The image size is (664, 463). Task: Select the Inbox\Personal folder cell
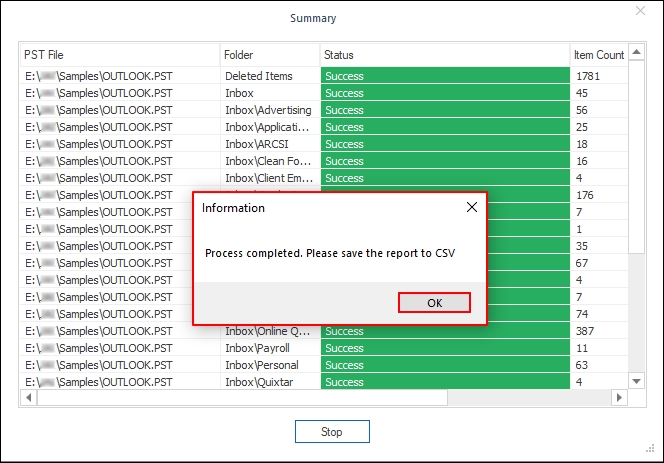click(x=270, y=365)
